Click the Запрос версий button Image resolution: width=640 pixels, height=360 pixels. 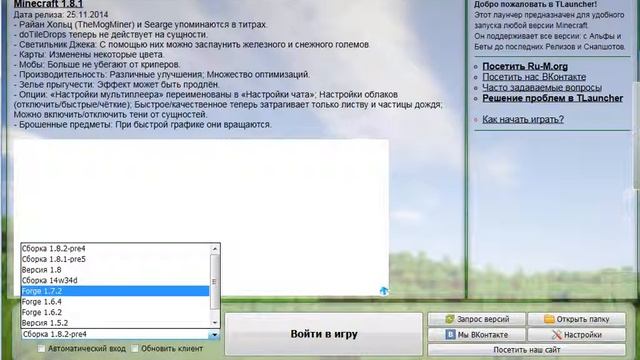point(477,319)
